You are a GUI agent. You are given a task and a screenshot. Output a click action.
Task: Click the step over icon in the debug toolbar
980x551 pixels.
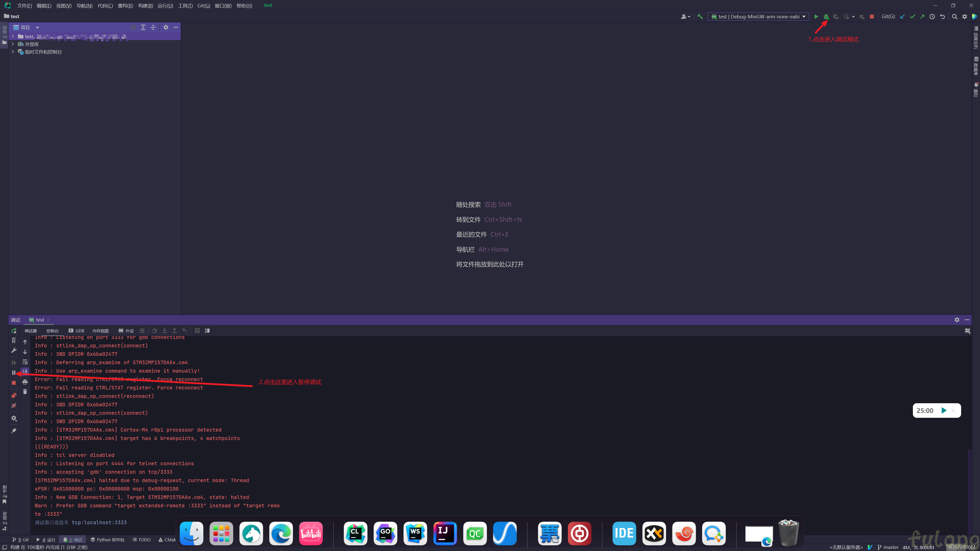(x=154, y=331)
